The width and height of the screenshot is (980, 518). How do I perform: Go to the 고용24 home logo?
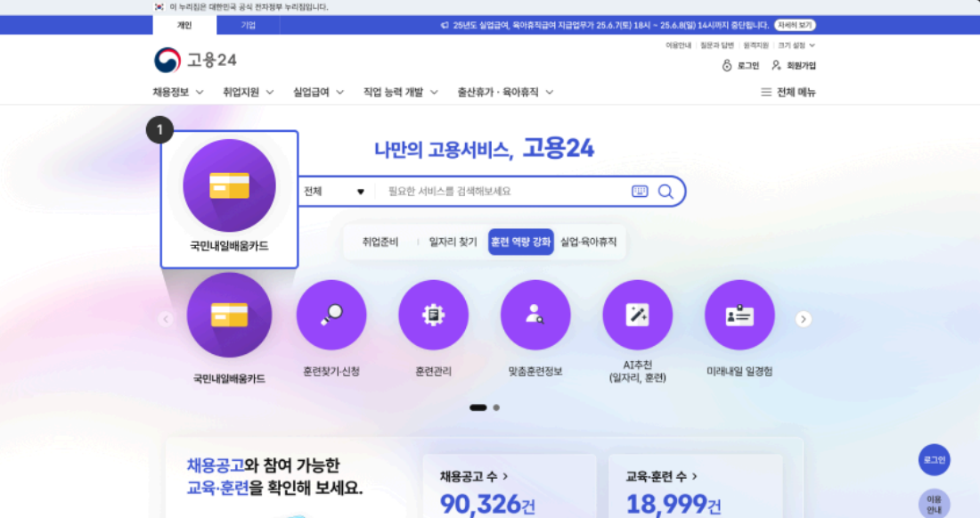coord(195,60)
